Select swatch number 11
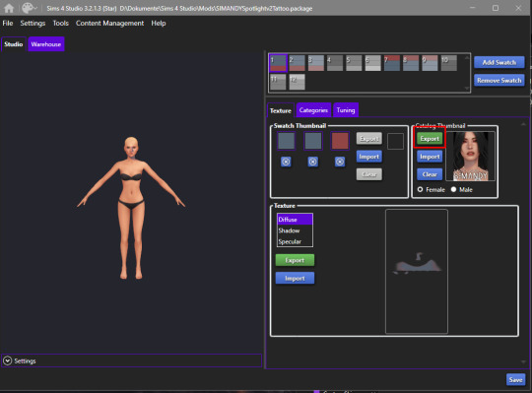This screenshot has width=532, height=393. (x=278, y=83)
